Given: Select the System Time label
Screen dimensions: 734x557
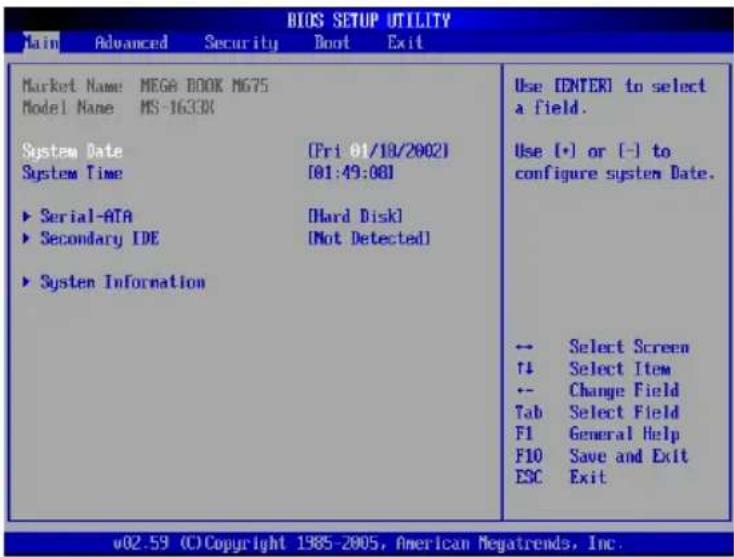Looking at the screenshot, I should 73,173.
